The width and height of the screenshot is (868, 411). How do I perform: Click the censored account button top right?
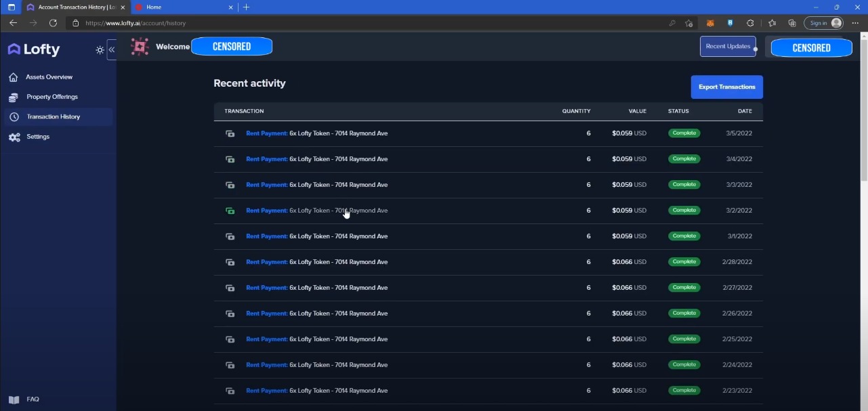click(811, 47)
